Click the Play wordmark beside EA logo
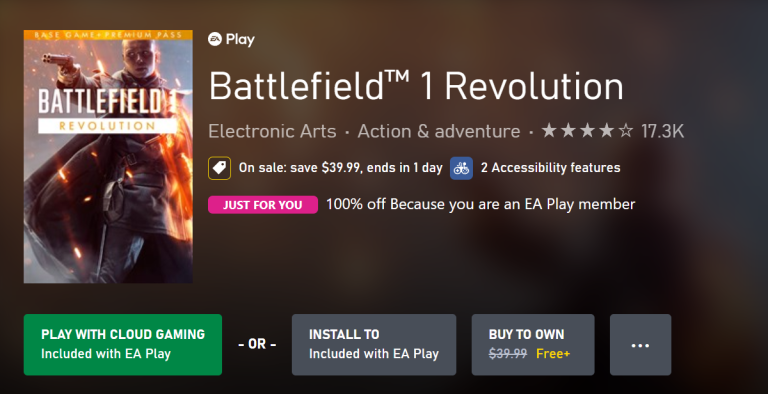The image size is (768, 394). pos(240,40)
